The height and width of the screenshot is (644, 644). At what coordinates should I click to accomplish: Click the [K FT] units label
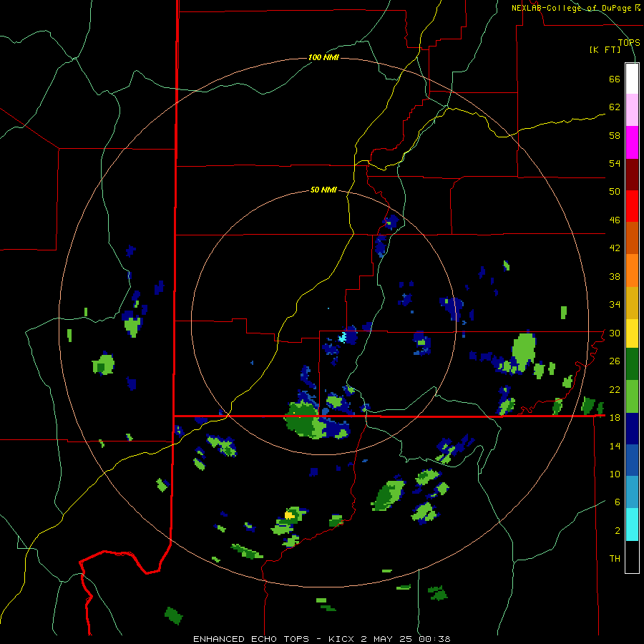point(605,50)
